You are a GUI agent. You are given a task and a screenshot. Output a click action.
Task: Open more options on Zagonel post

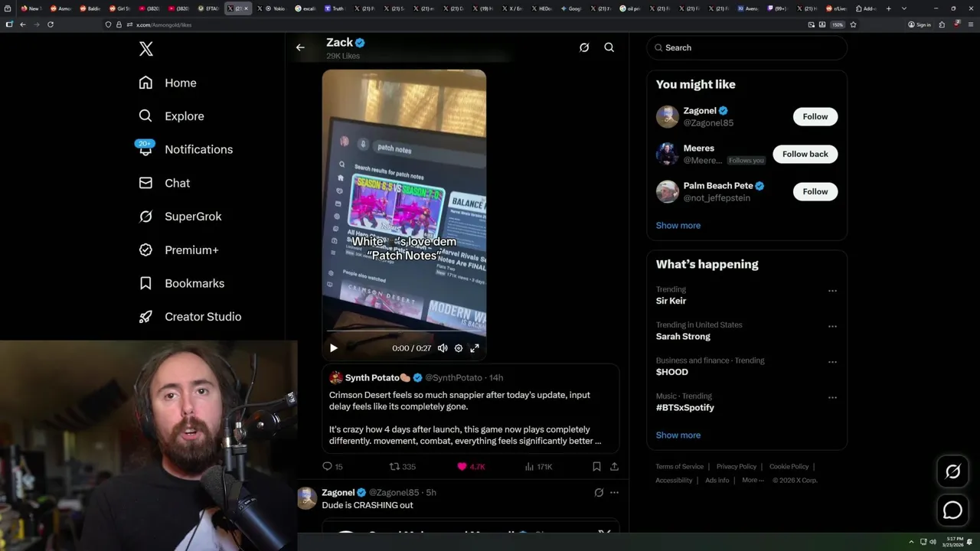point(614,493)
